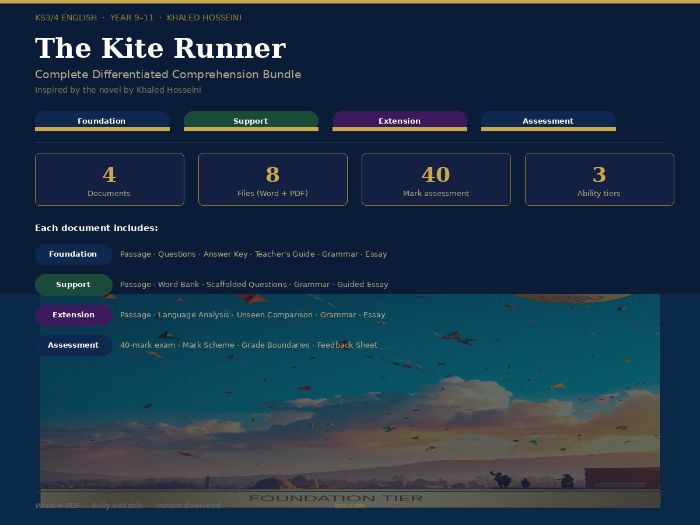Click the Foundation pill in document list
Viewport: 700px width, 525px height.
tap(73, 254)
